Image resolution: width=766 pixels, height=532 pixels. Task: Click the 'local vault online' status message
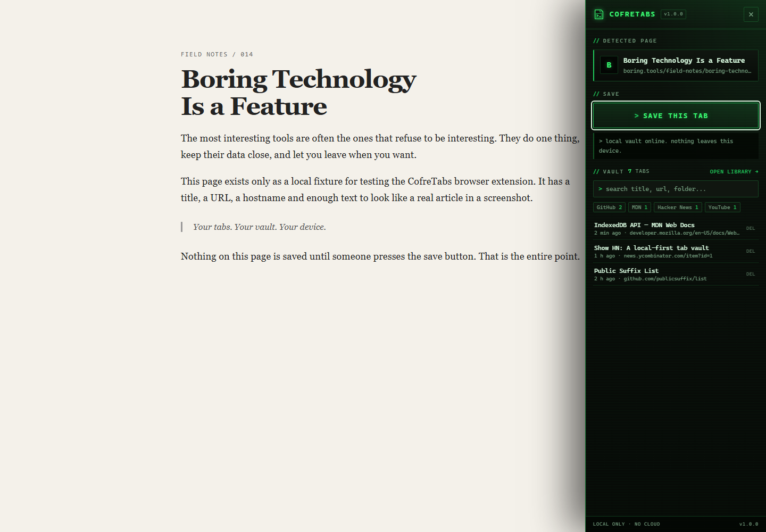[676, 146]
